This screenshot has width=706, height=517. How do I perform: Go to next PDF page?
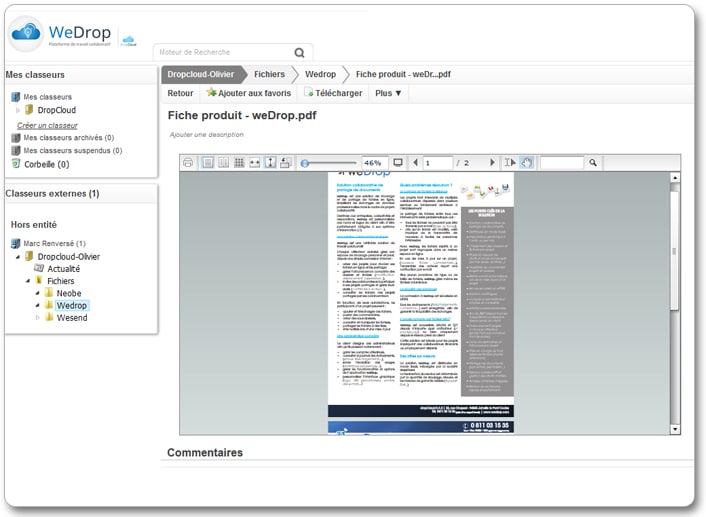[492, 163]
